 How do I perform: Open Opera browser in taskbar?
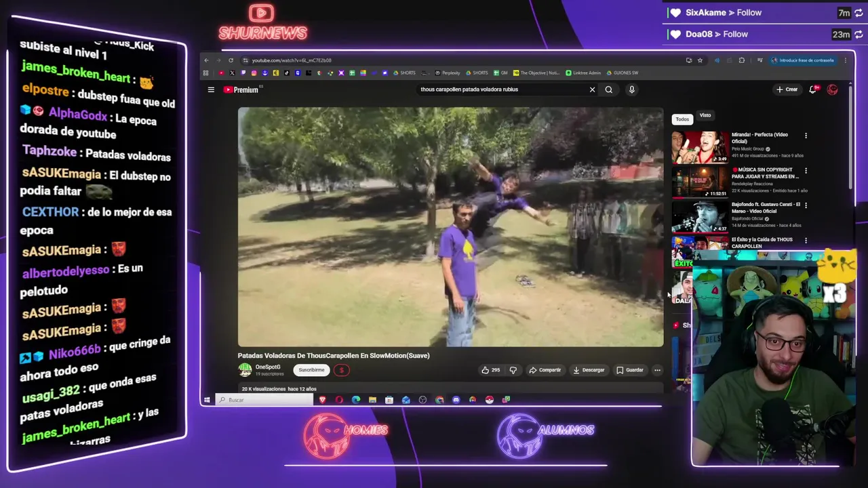(339, 400)
